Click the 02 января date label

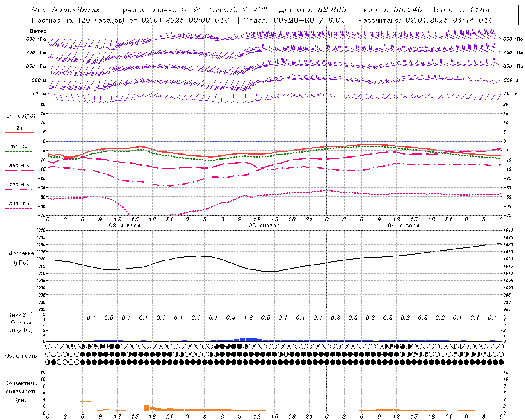click(124, 225)
